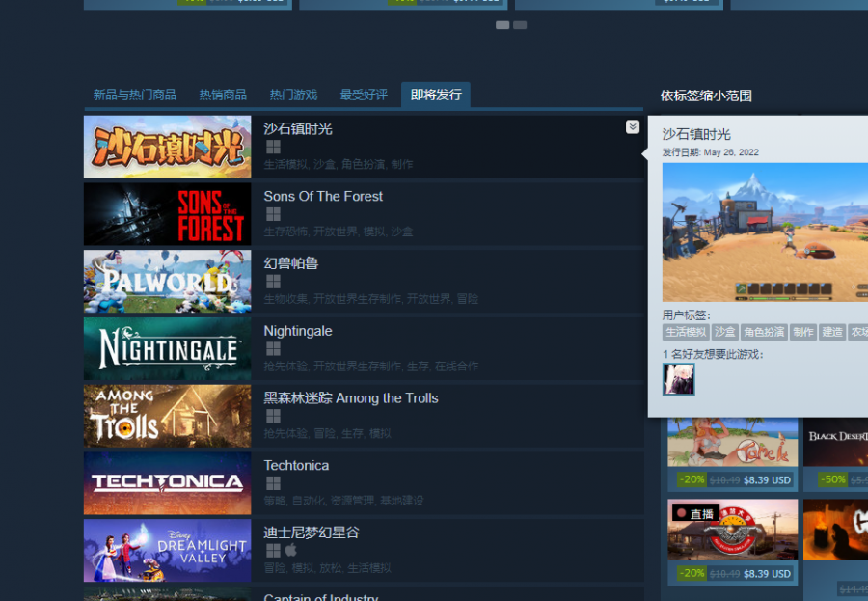Click the 沙石镇时光 title in the list
Screen dimensions: 868x601
pyautogui.click(x=298, y=129)
